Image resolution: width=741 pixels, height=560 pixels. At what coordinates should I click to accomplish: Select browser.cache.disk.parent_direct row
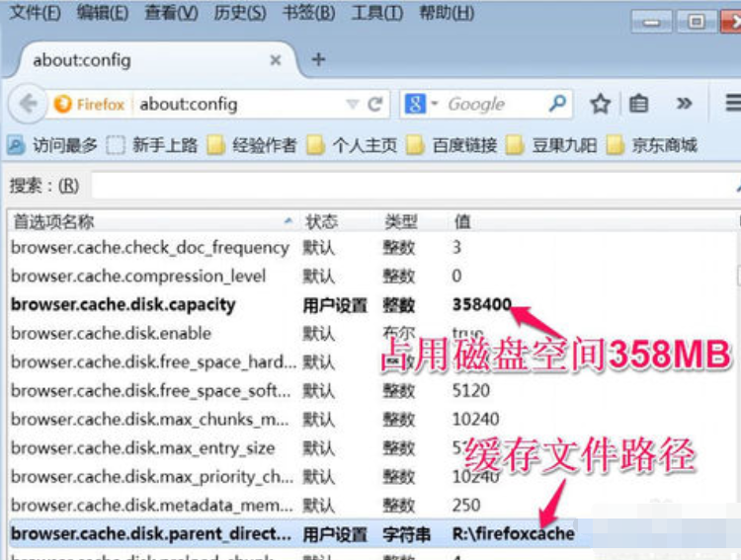(372, 534)
